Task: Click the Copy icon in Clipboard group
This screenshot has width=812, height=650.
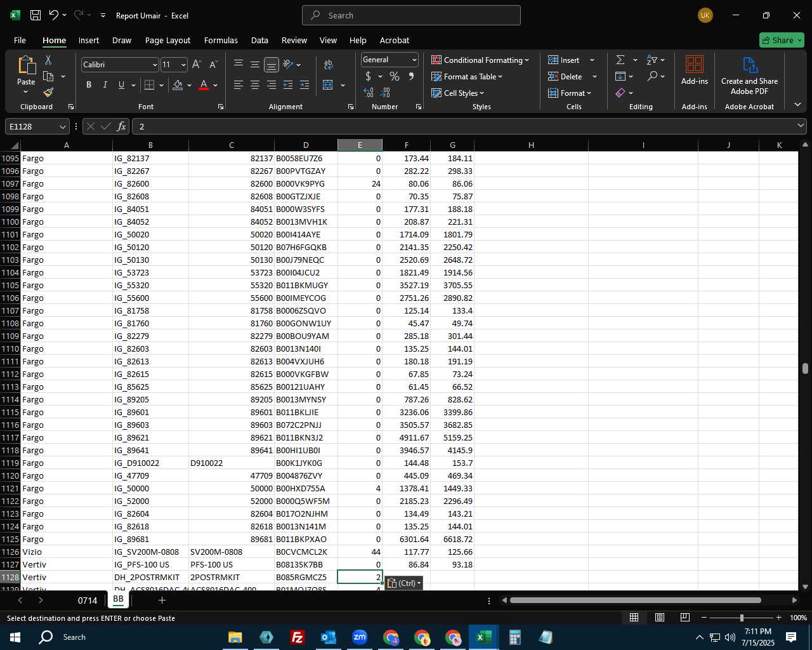Action: 48,76
